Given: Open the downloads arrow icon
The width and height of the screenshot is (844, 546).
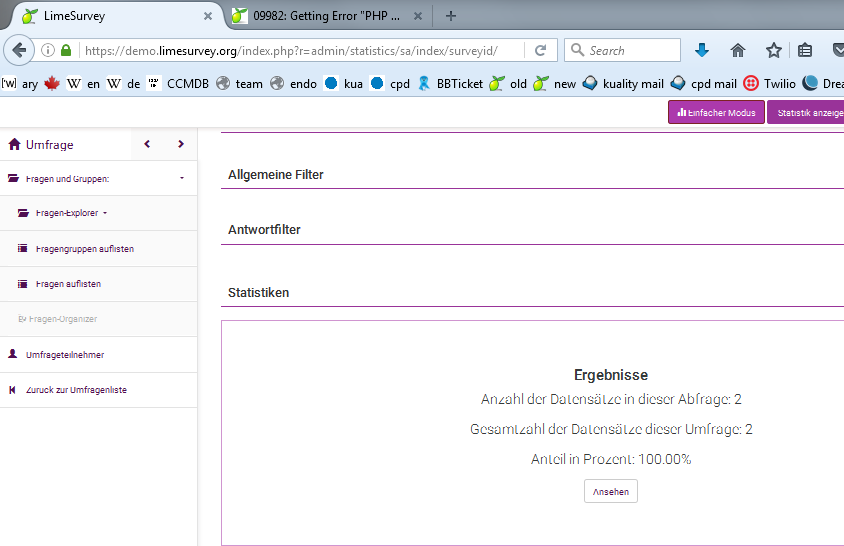Looking at the screenshot, I should (x=702, y=50).
